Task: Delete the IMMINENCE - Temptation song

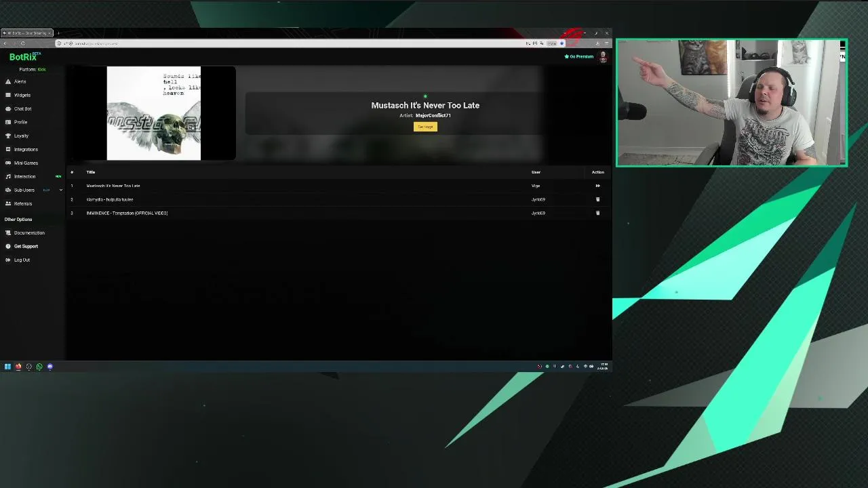Action: click(597, 213)
